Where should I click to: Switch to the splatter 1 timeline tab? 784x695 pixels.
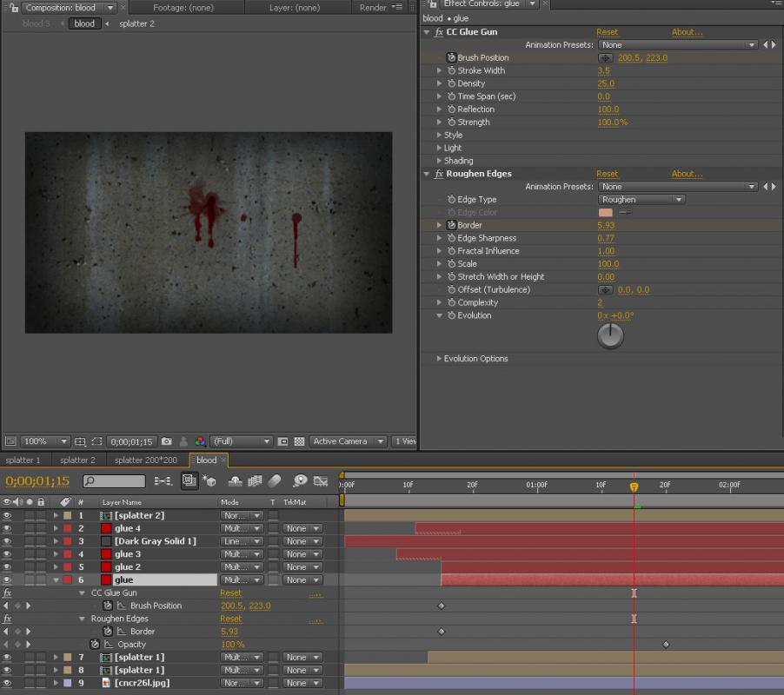(23, 460)
